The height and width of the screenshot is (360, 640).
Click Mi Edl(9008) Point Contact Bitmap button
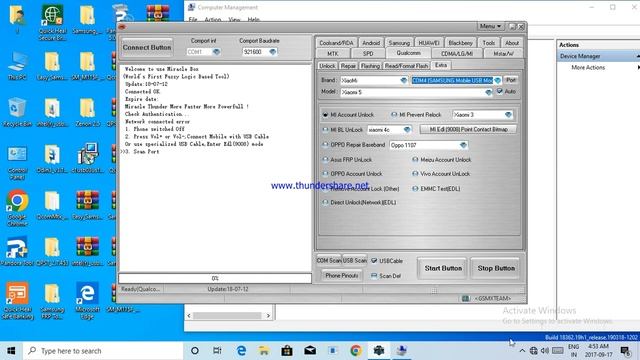pos(468,129)
